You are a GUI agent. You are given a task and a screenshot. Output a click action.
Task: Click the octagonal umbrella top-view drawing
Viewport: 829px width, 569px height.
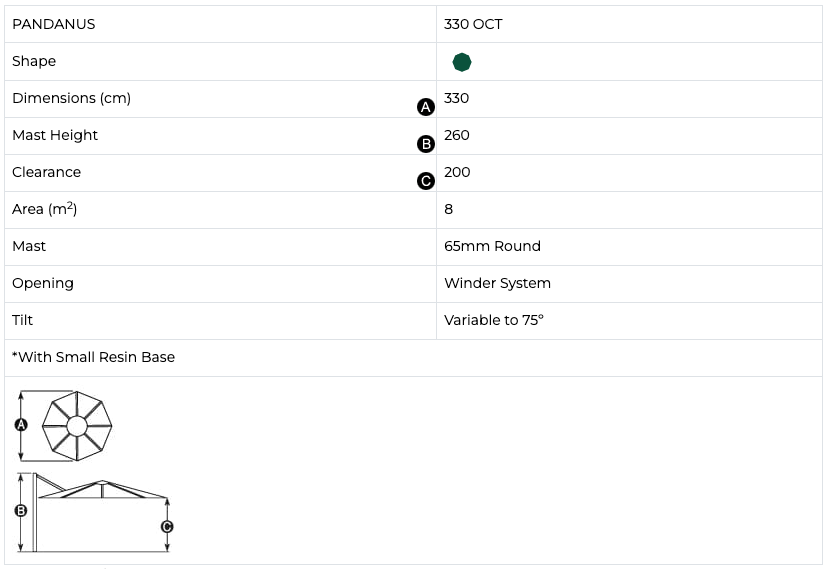pyautogui.click(x=77, y=425)
